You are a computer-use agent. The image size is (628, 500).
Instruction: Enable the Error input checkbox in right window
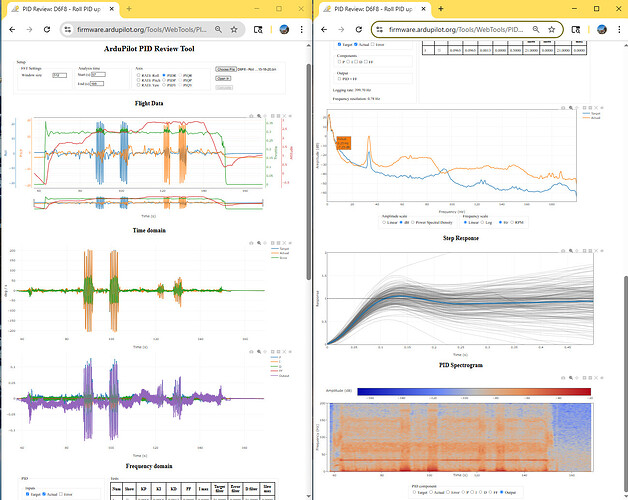373,44
